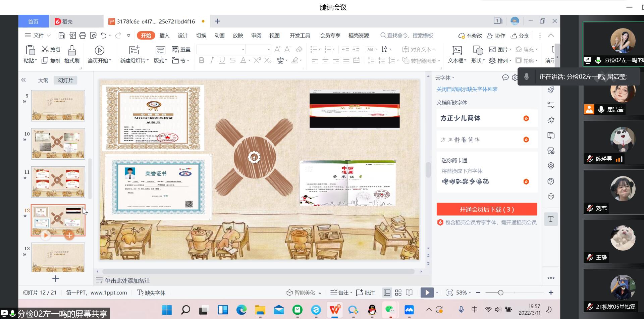Click the Reset (重置) slide button
Image resolution: width=644 pixels, height=319 pixels.
click(x=181, y=50)
